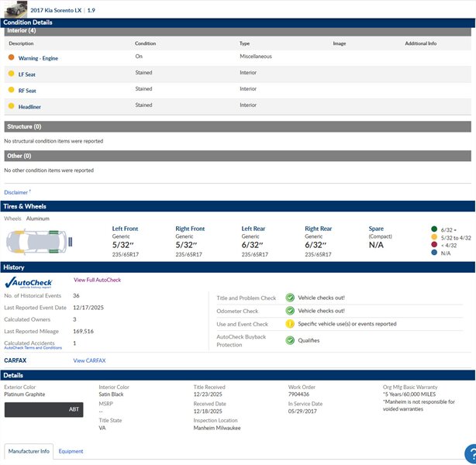Click the Kia Sorento vehicle thumbnail
The height and width of the screenshot is (465, 476).
click(x=15, y=9)
